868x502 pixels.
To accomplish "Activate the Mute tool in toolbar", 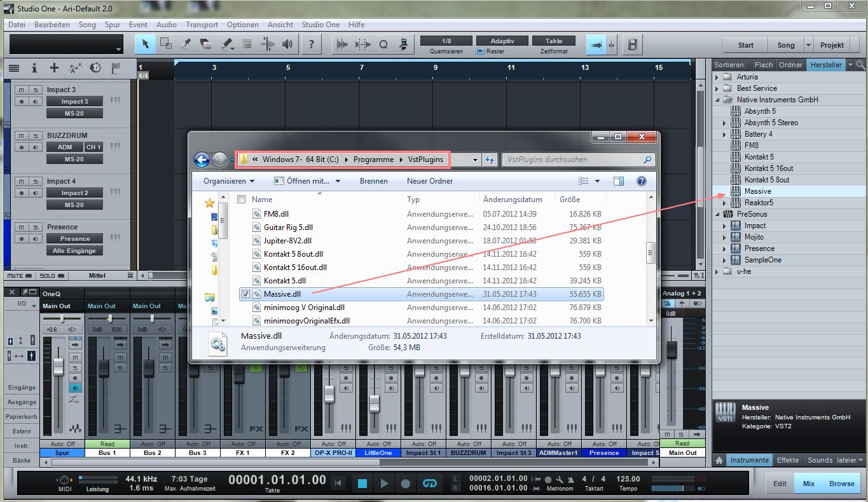I will [247, 44].
